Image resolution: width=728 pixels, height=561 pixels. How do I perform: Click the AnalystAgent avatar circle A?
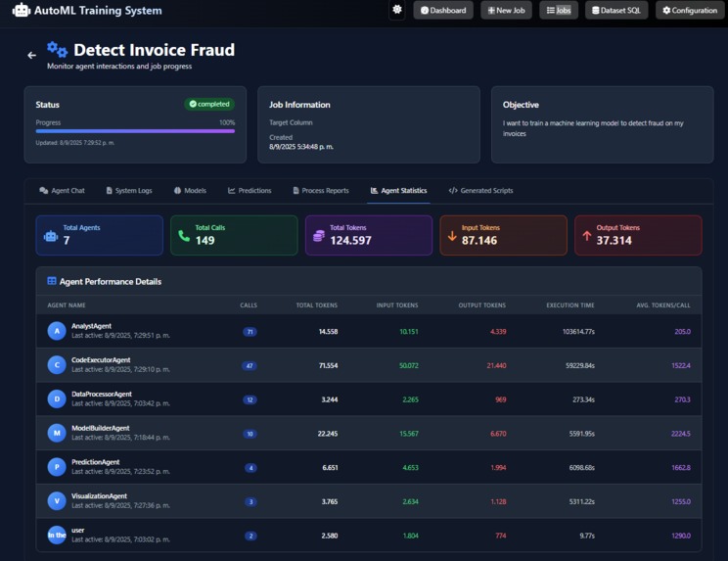coord(57,331)
